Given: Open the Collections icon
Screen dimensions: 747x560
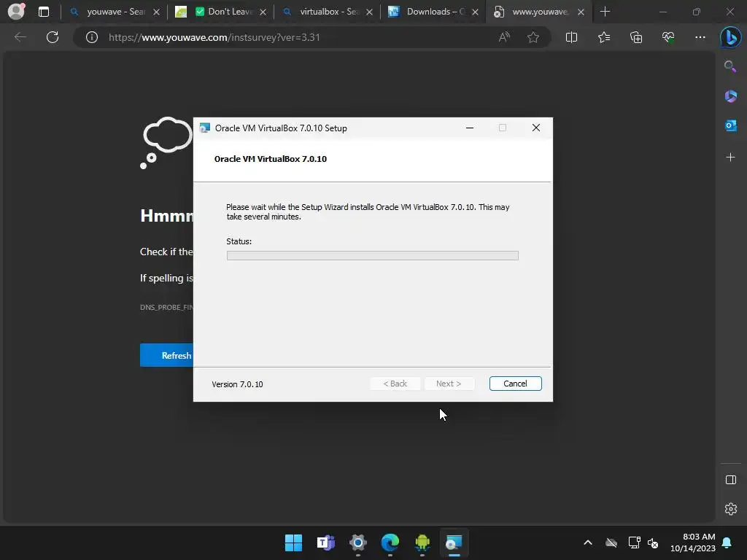Looking at the screenshot, I should pyautogui.click(x=636, y=37).
